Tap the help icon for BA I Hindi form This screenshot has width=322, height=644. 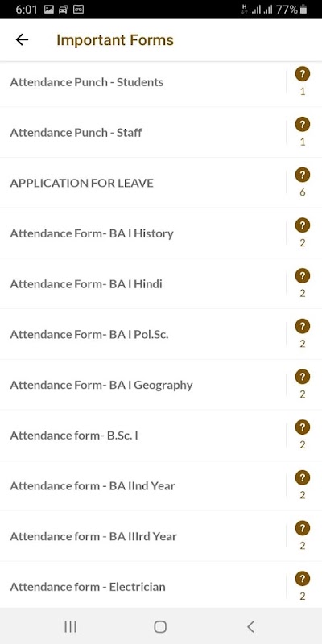pos(303,276)
